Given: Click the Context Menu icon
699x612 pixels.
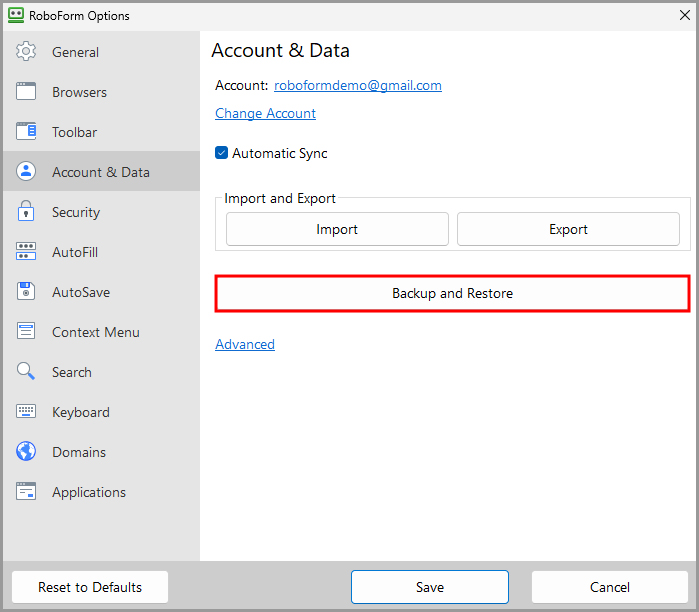Looking at the screenshot, I should tap(26, 331).
